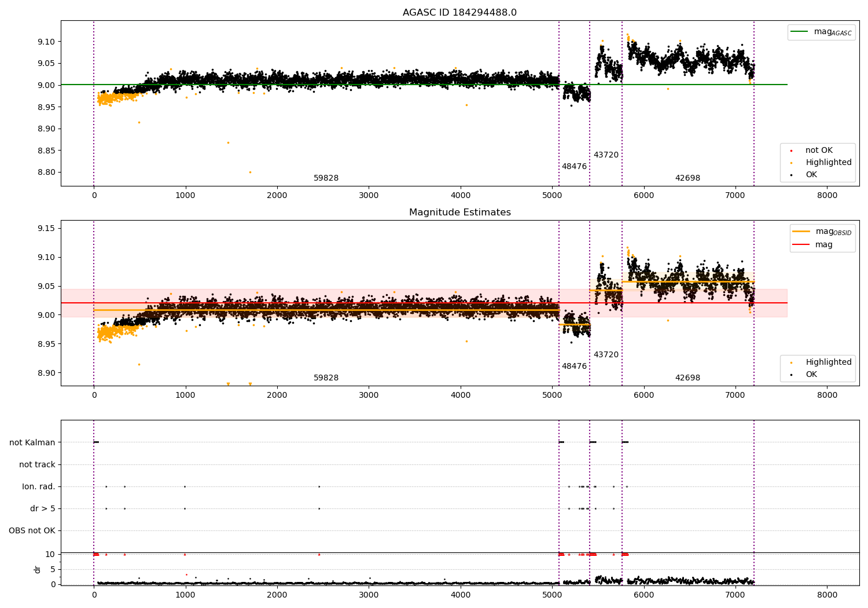868x608 pixels.
Task: Click the 8.80 y-axis tick label
Action: (x=46, y=173)
